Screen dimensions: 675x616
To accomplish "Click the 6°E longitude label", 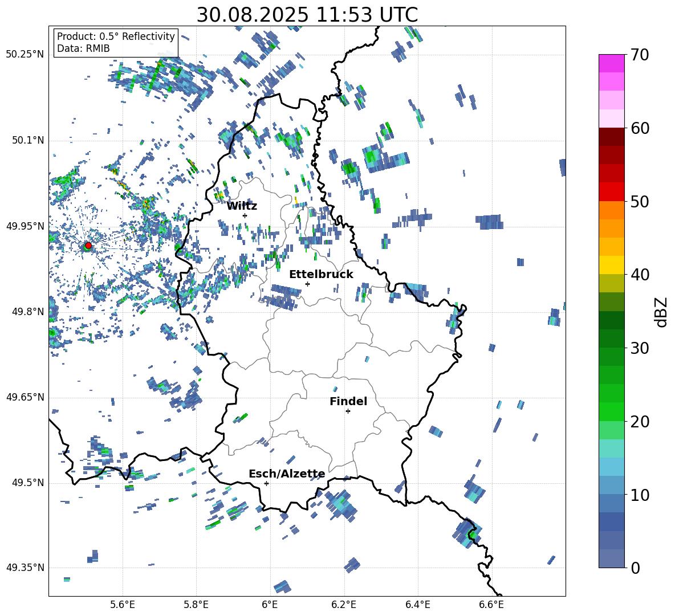I will 270,605.
